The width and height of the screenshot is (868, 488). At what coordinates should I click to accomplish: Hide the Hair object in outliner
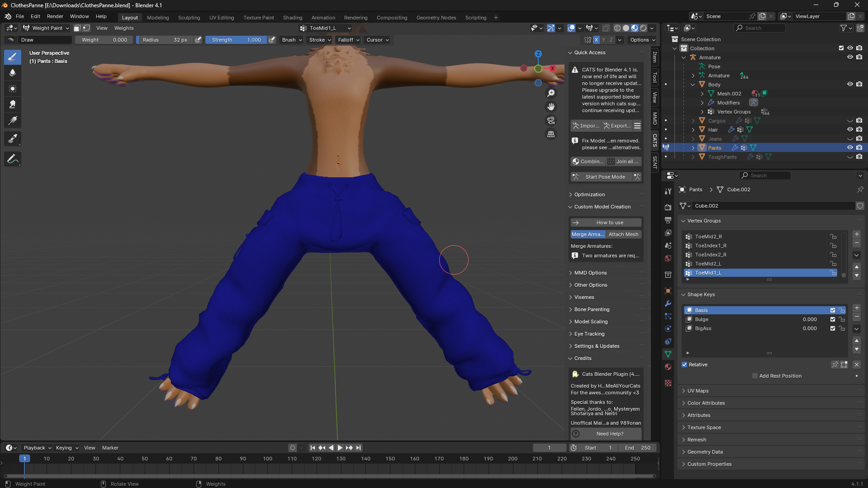tap(850, 129)
